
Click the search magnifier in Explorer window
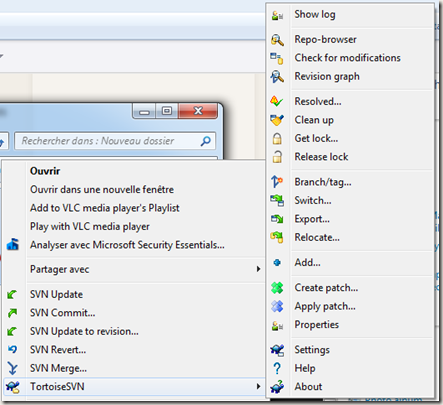206,141
